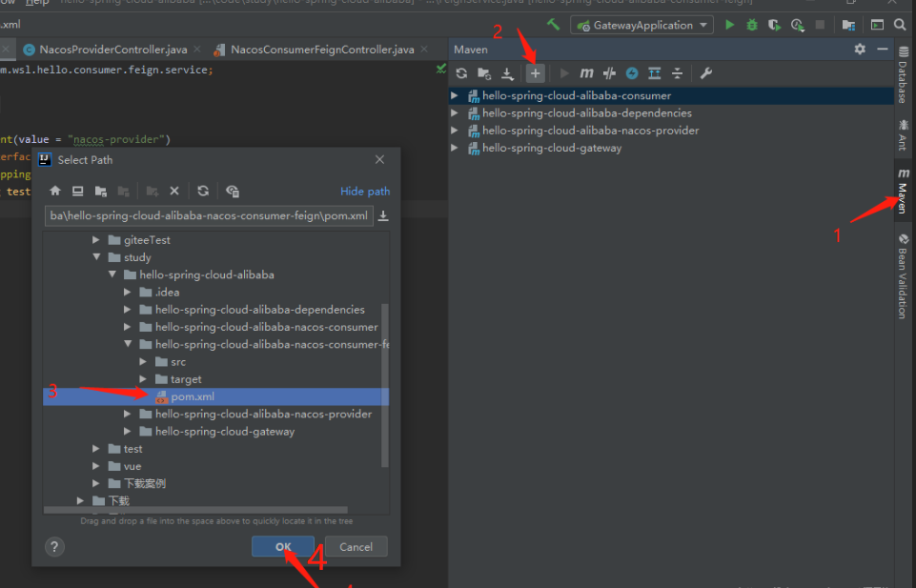Expand hello-spring-cloud-gateway Maven project arrow
The height and width of the screenshot is (588, 916).
click(x=454, y=148)
